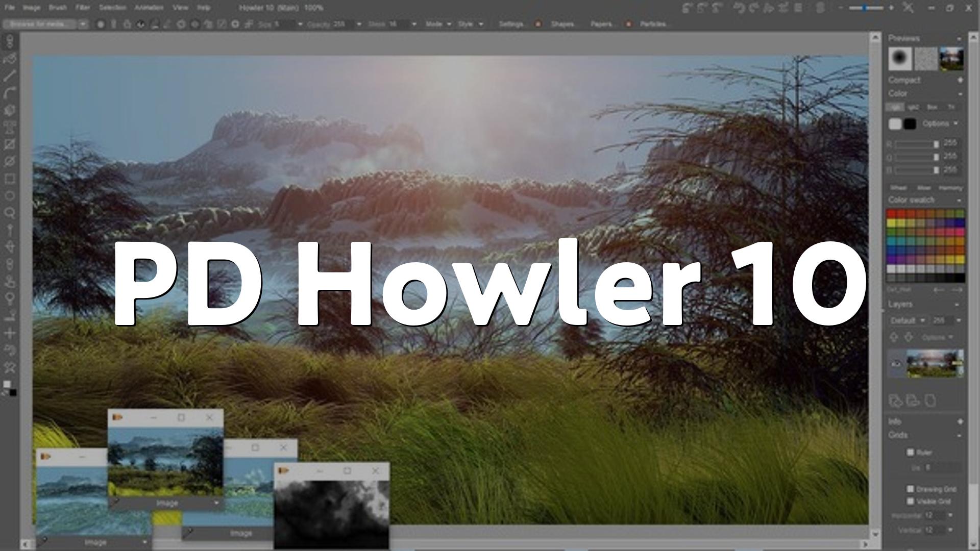
Task: Click the Settings button
Action: tap(510, 24)
